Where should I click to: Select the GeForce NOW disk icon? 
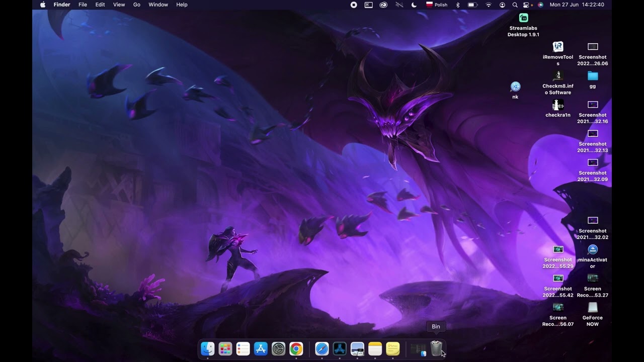tap(593, 307)
